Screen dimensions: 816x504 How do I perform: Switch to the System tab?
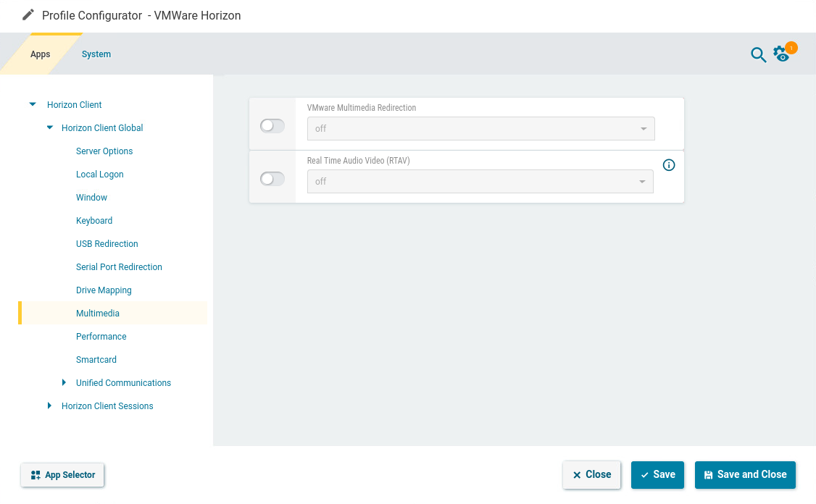coord(96,54)
